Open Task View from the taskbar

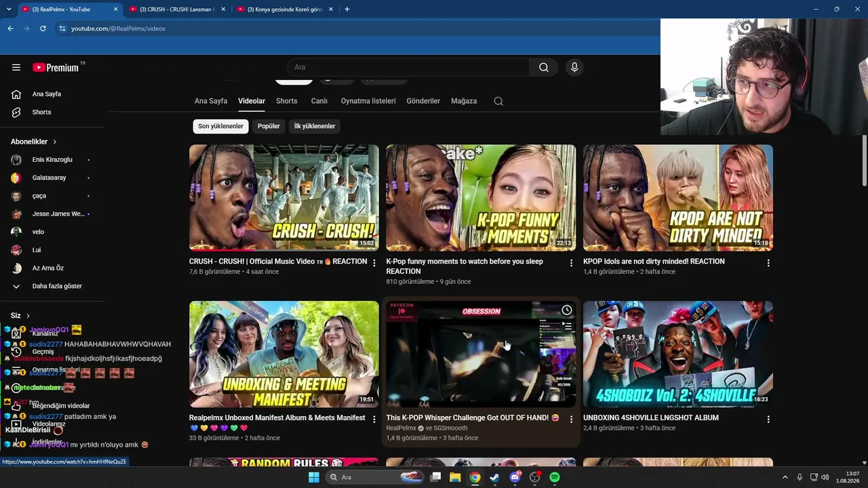coord(435,477)
